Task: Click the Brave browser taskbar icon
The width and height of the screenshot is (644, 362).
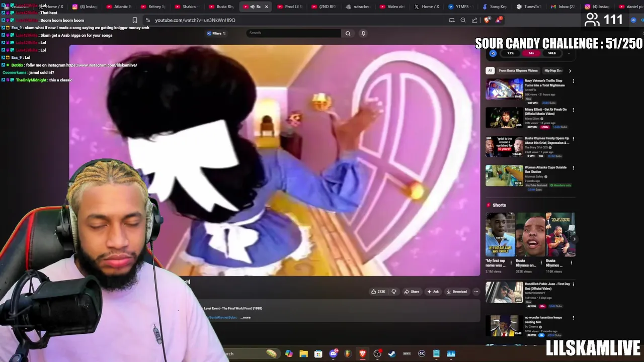Action: 362,354
